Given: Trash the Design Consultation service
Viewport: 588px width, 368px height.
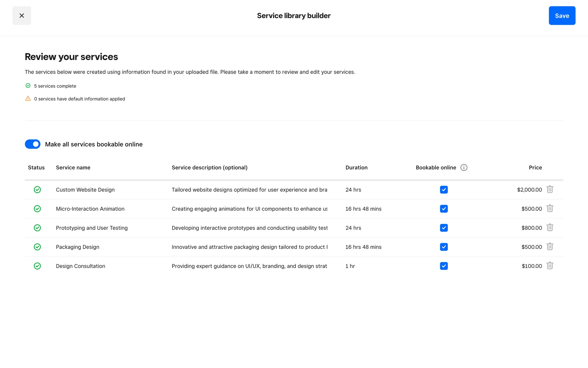Looking at the screenshot, I should [x=550, y=266].
